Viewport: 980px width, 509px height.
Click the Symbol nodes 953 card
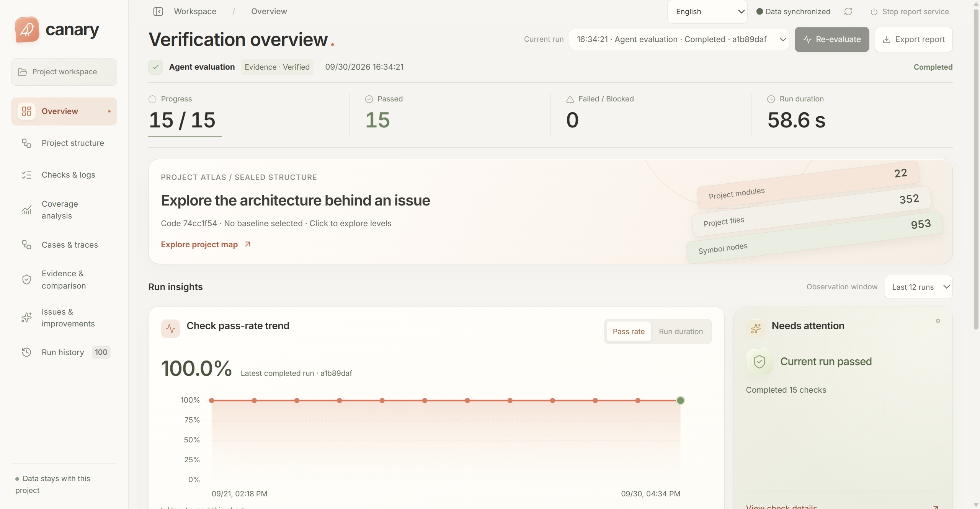click(814, 237)
